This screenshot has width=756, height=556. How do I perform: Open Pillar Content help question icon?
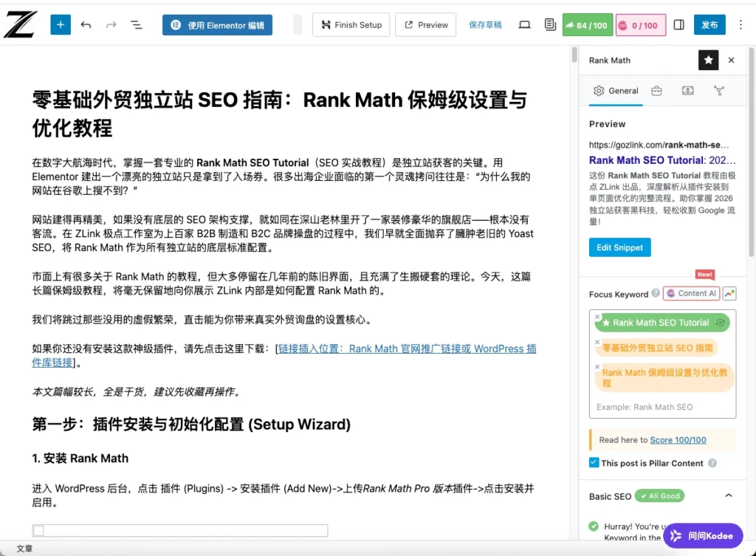(x=712, y=463)
